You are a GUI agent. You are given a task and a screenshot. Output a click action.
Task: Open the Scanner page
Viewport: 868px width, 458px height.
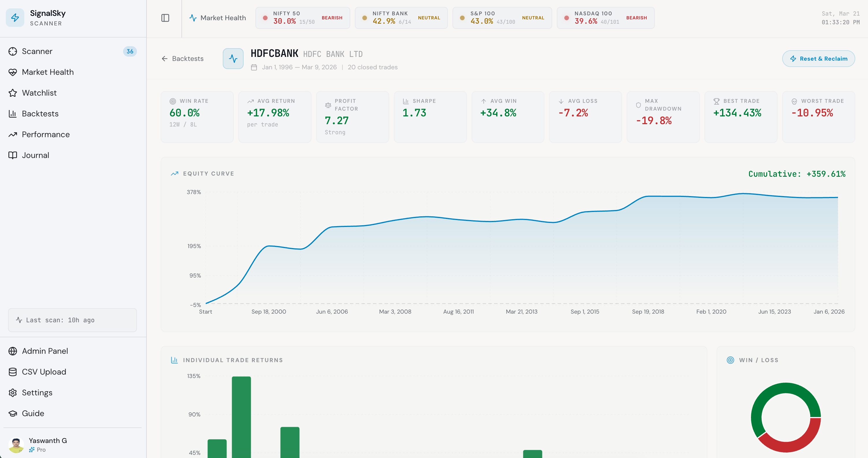click(73, 51)
